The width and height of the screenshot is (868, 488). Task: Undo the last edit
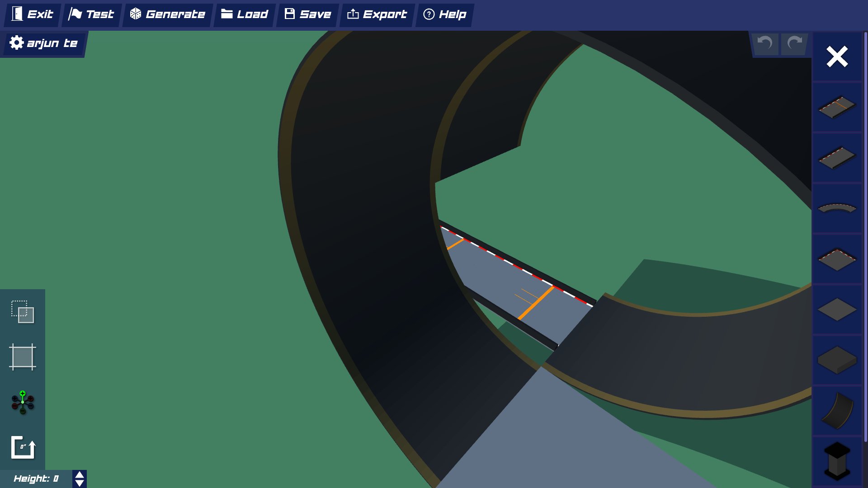tap(765, 44)
